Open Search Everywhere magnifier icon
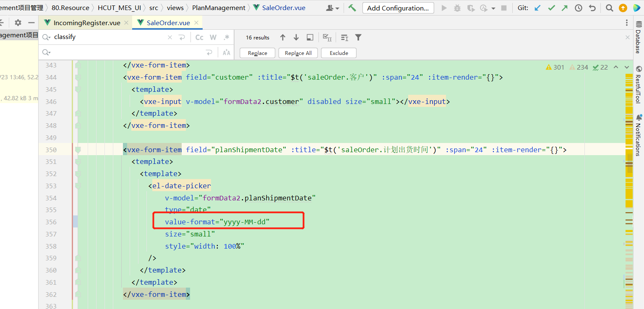Viewport: 644px width, 309px height. point(610,8)
